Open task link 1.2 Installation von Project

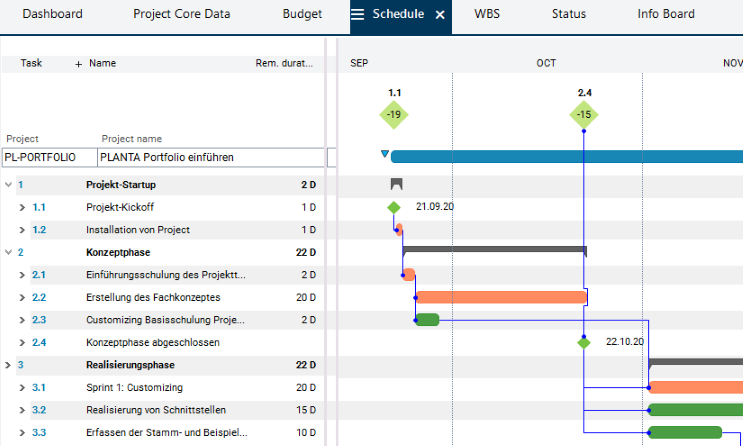coord(39,230)
